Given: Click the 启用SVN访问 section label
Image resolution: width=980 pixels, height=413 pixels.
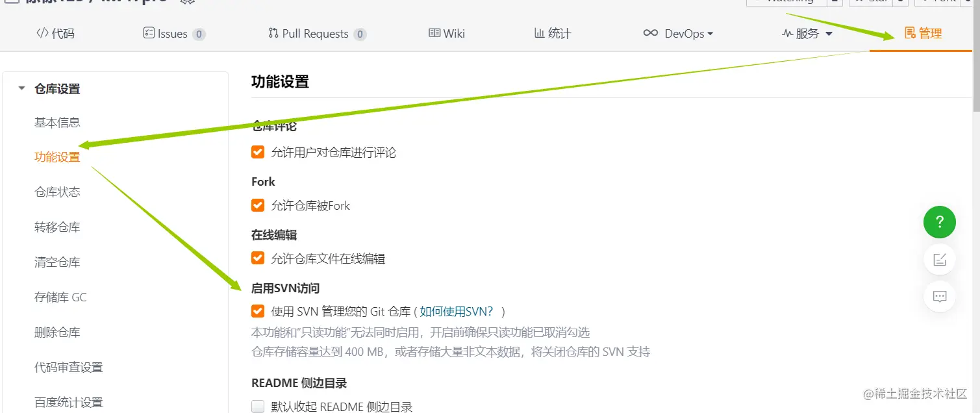Looking at the screenshot, I should coord(285,288).
